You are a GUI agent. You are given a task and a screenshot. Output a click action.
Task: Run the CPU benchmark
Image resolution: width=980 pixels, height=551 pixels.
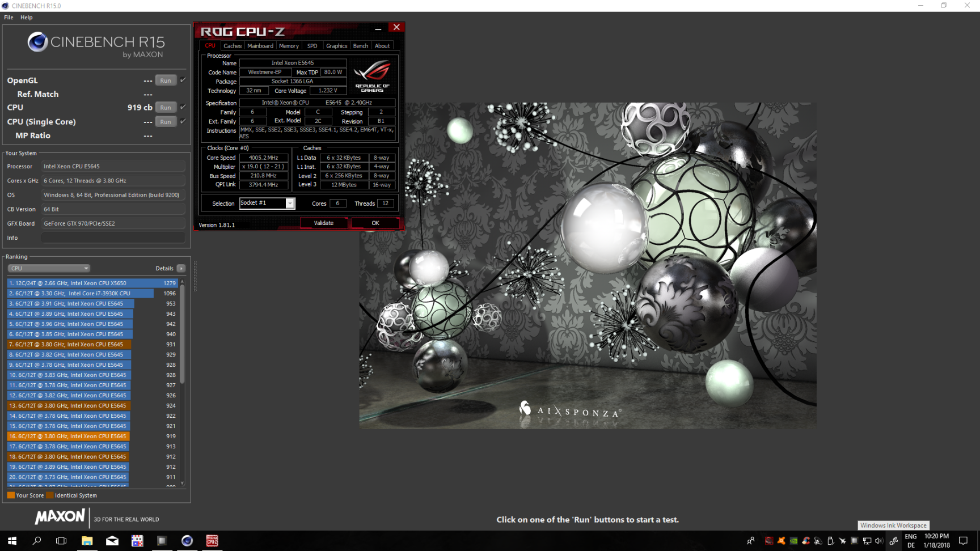[x=166, y=108]
